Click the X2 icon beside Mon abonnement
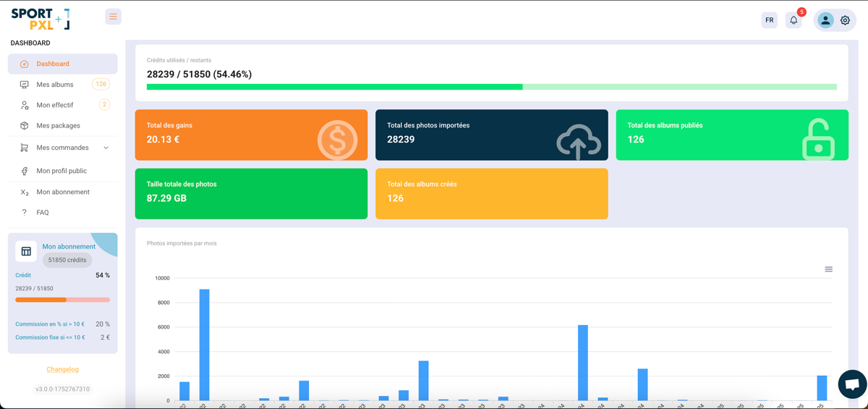 pyautogui.click(x=25, y=193)
